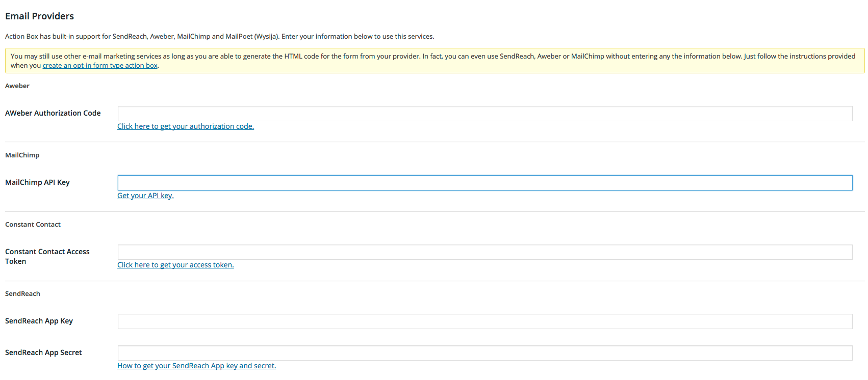This screenshot has height=380, width=868.
Task: Click into the MailChimp API Key field
Action: (485, 183)
